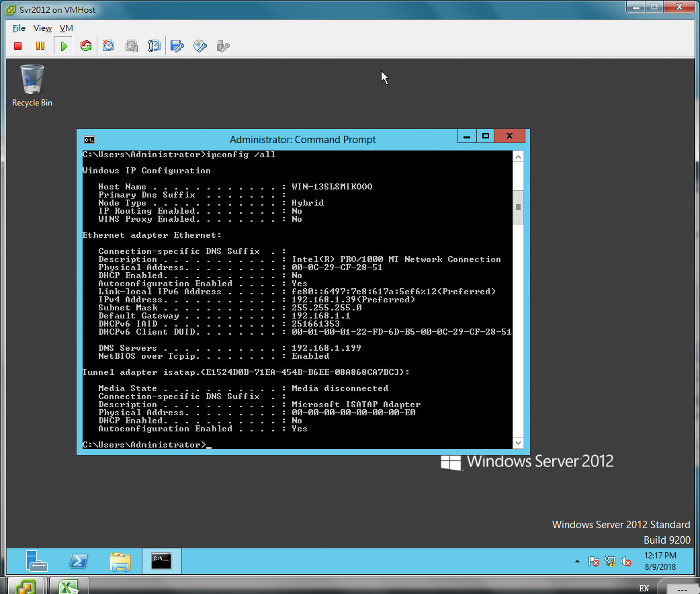Pause the virtual machine

(x=40, y=46)
